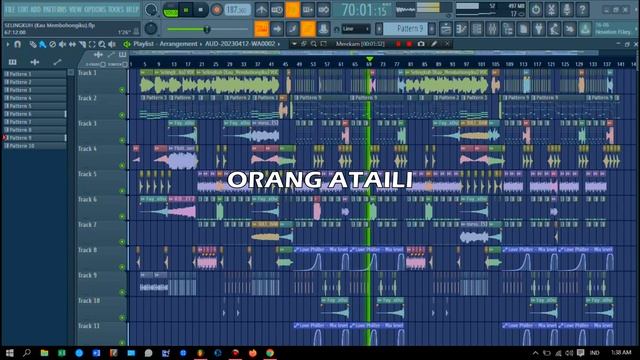Open the TOOLS menu
Screen dimensions: 640x360
(x=116, y=9)
